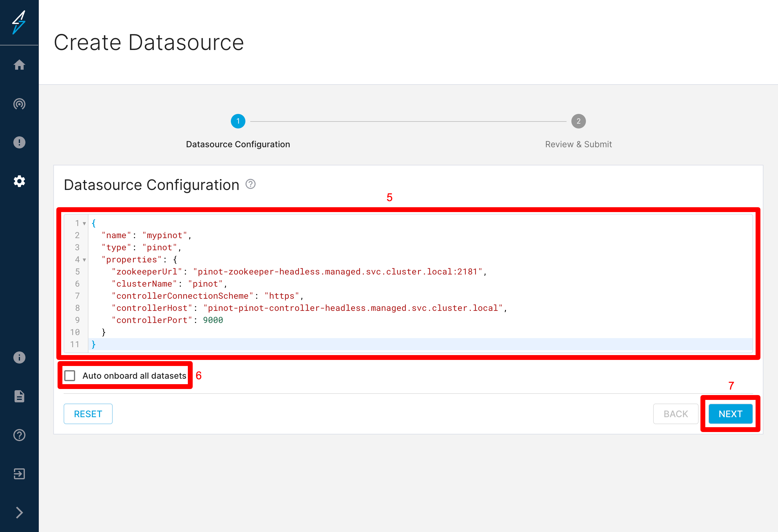This screenshot has width=778, height=532.
Task: Open the documentation page icon
Action: coord(19,396)
